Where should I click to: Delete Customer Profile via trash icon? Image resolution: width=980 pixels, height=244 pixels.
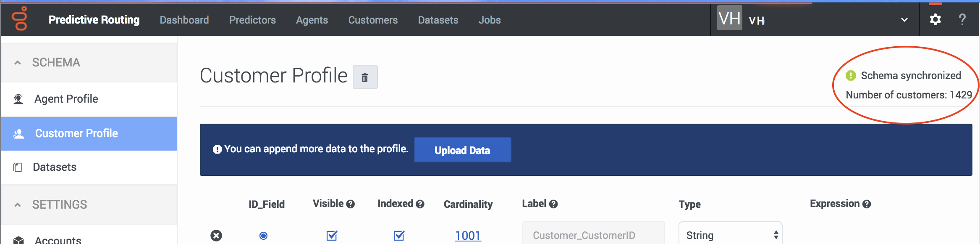click(365, 77)
